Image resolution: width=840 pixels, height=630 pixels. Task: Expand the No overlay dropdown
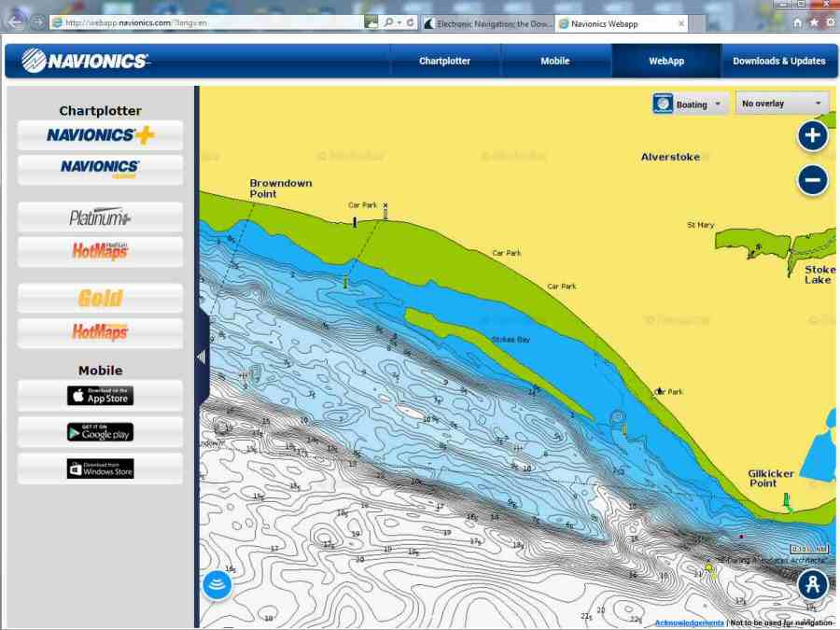[x=781, y=104]
